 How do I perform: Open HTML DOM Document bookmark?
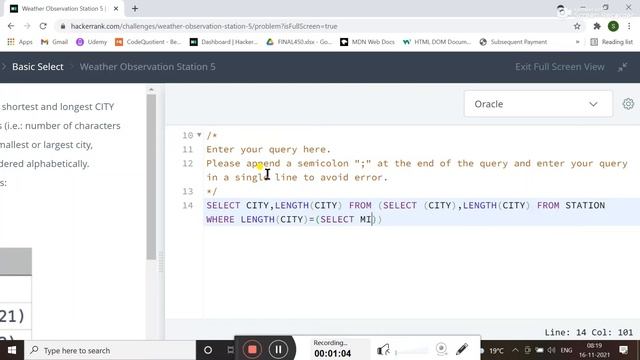tap(437, 42)
